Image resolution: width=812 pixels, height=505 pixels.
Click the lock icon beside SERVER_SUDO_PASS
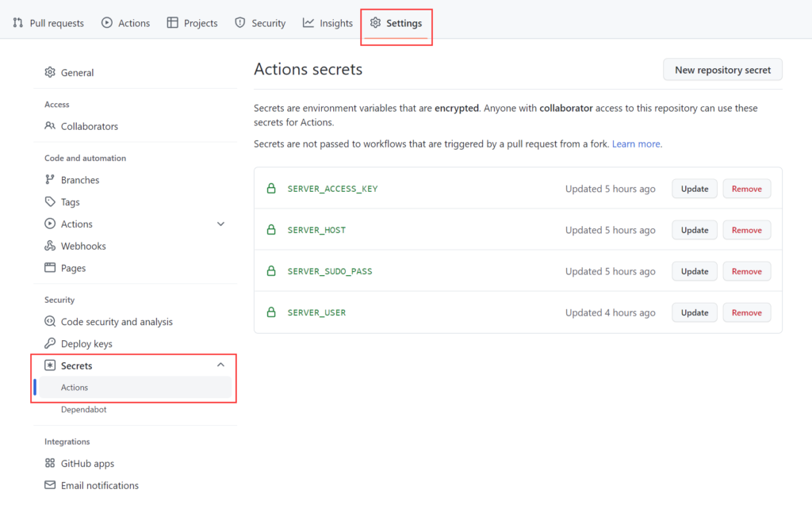[x=271, y=271]
